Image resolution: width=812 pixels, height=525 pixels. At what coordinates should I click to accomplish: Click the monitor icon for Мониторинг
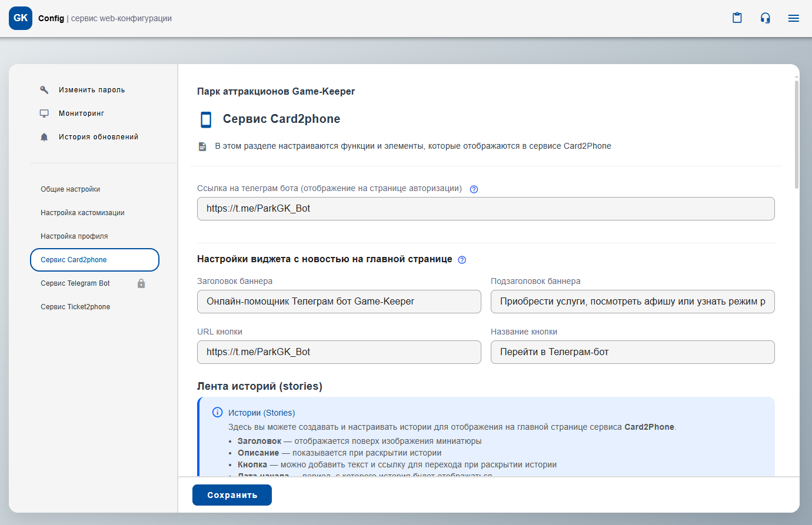point(44,113)
